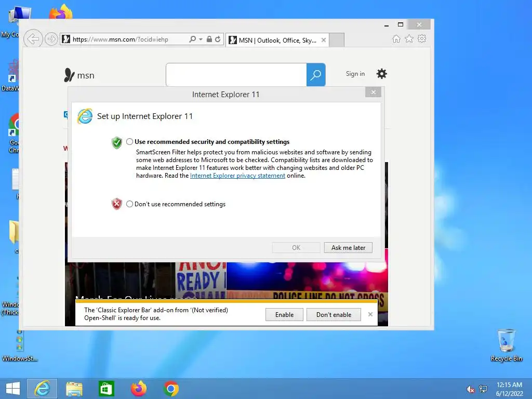Image resolution: width=532 pixels, height=399 pixels.
Task: Click the Sign in link on MSN
Action: point(355,74)
